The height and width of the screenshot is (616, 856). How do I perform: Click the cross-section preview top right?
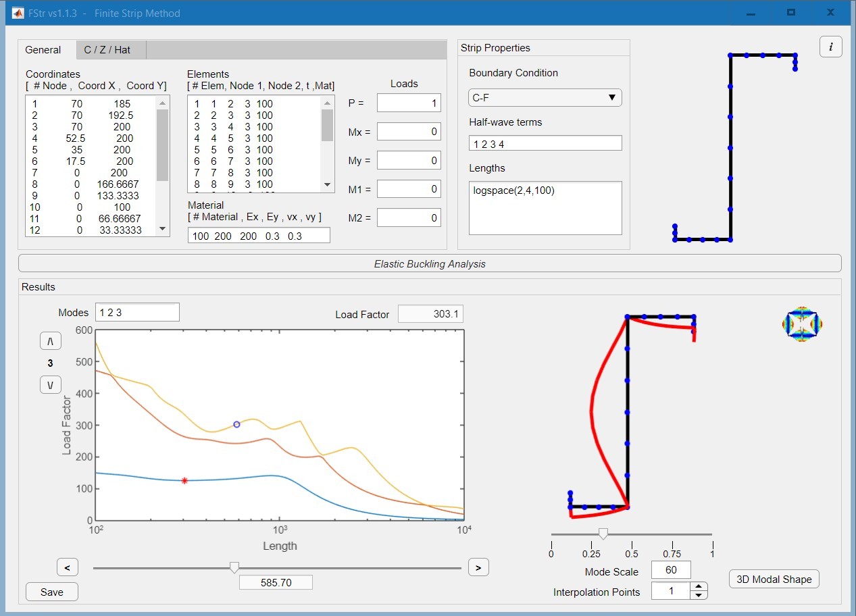735,148
